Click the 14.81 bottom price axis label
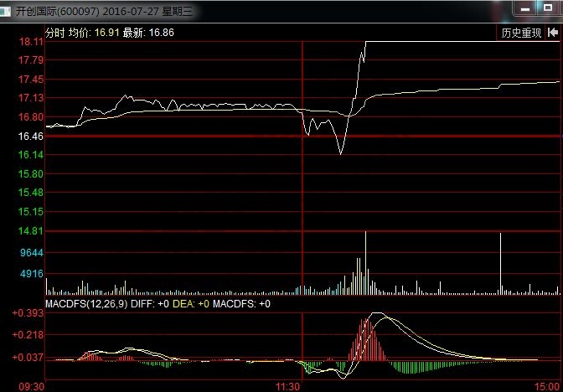This screenshot has width=563, height=392. pyautogui.click(x=32, y=231)
